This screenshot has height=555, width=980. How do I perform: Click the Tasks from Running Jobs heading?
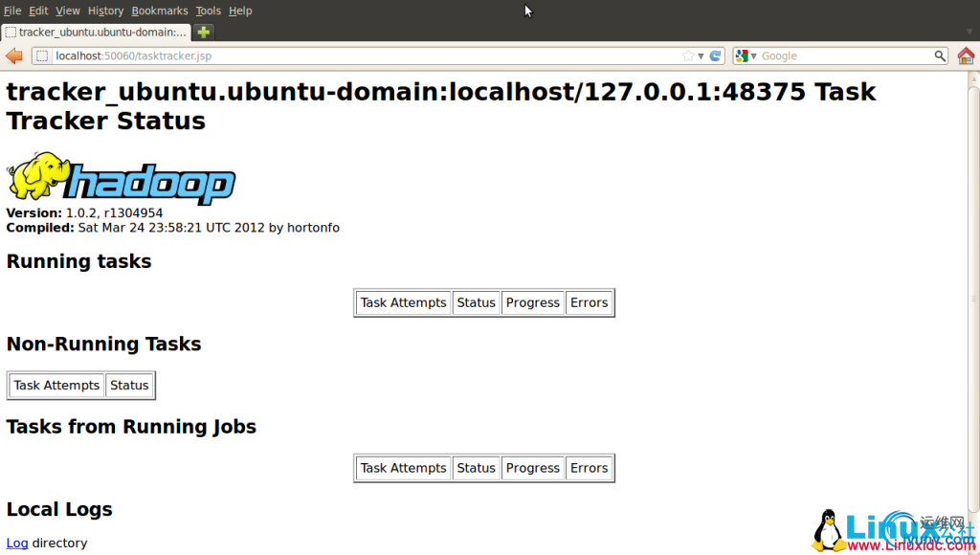131,427
